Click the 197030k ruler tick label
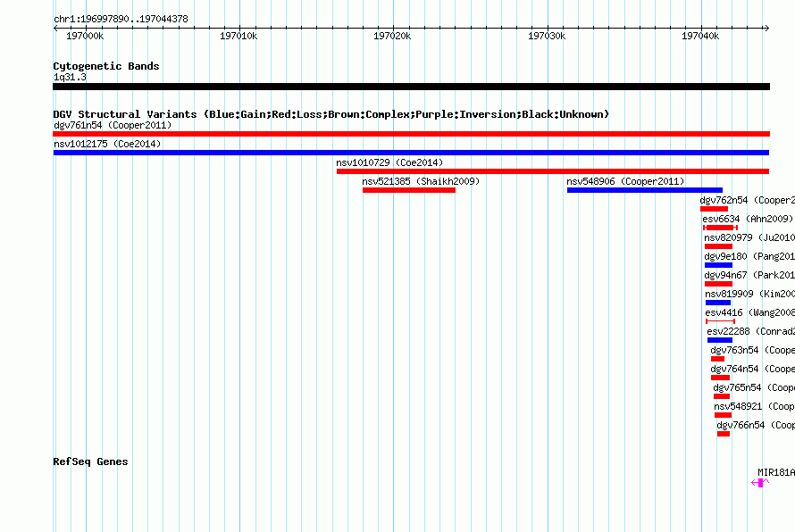The height and width of the screenshot is (532, 795). pos(547,36)
